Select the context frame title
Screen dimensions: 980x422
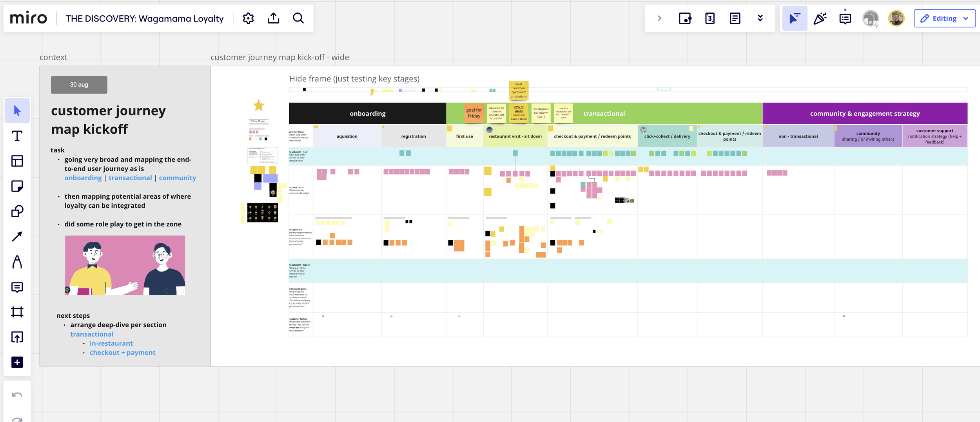click(53, 57)
